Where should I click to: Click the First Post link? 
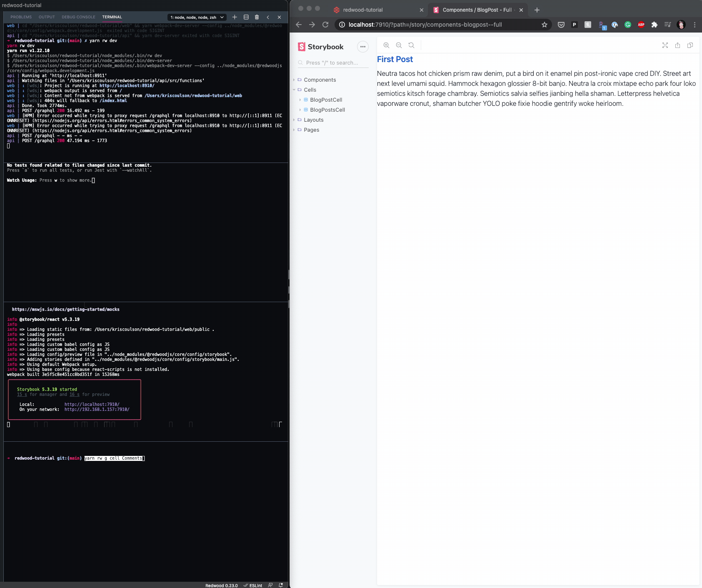pos(395,59)
